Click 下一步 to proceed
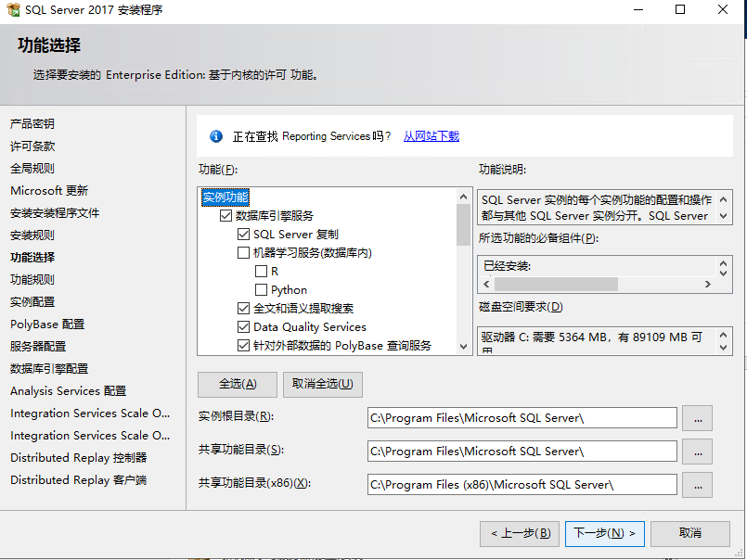 click(x=604, y=533)
